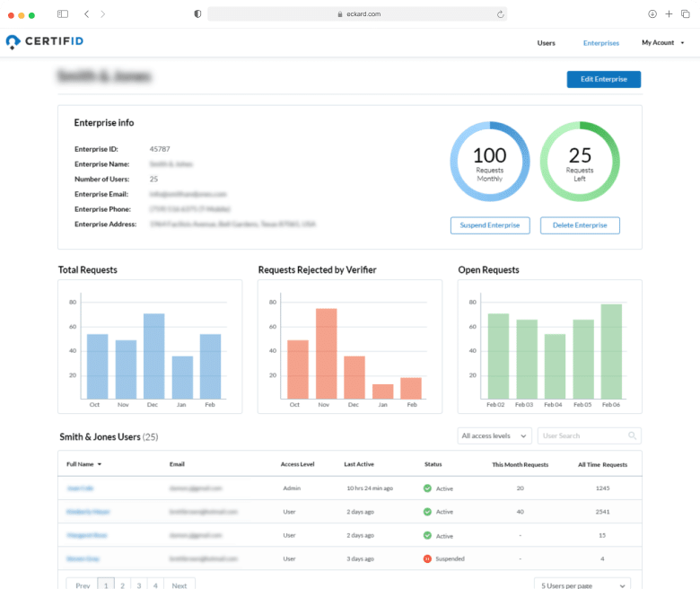Click the Last Active column header

pos(359,464)
